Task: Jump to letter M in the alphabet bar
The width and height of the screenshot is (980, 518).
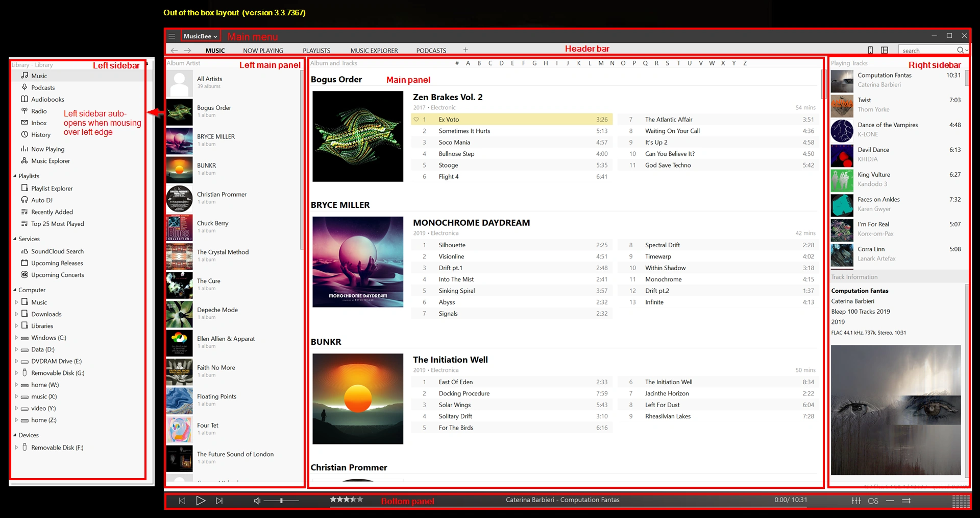Action: (600, 63)
